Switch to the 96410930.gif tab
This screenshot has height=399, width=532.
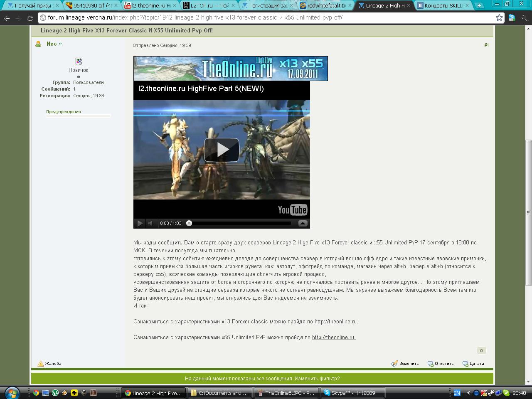[x=91, y=5]
